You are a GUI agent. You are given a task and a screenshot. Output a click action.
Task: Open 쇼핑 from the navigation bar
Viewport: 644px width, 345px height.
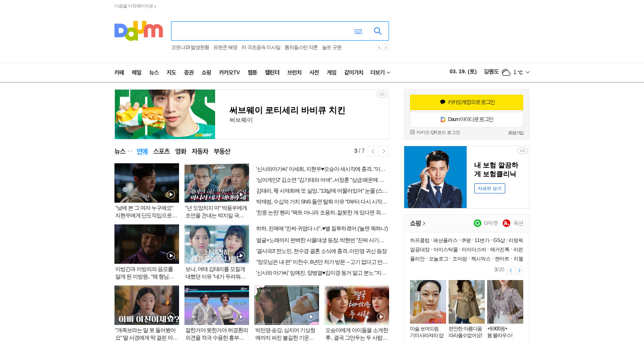point(206,72)
